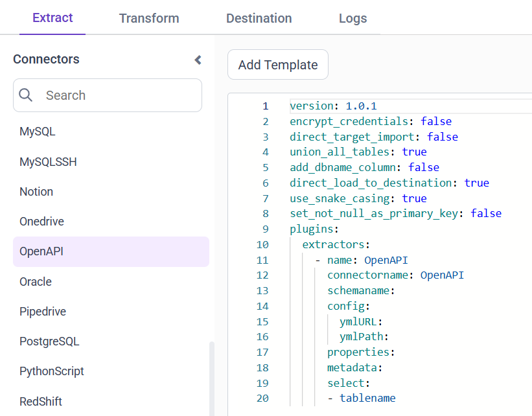This screenshot has width=532, height=416.
Task: Click the select: line
Action: click(x=349, y=384)
